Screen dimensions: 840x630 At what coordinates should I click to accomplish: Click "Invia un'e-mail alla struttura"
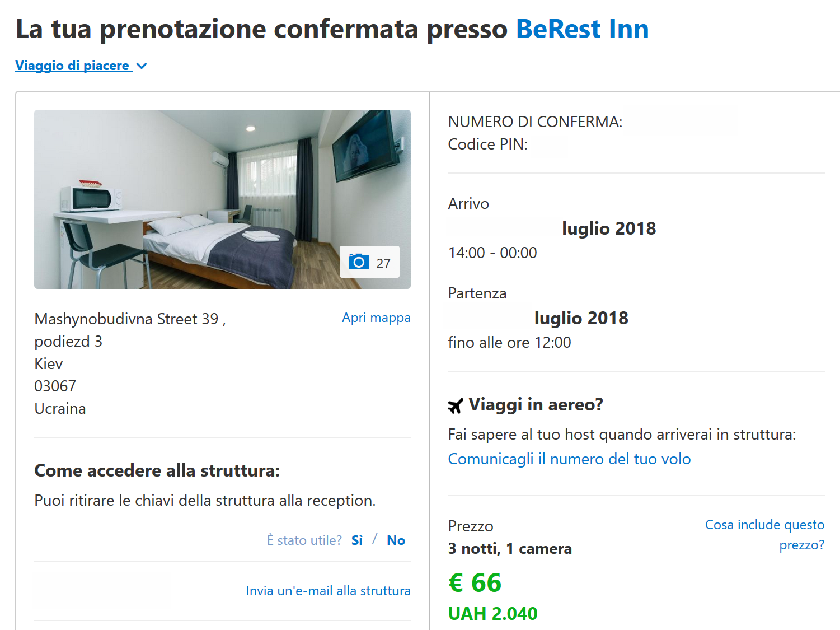coord(328,591)
